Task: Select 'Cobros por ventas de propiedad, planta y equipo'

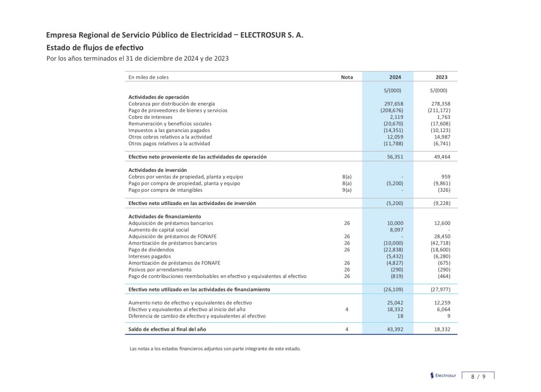Action: (185, 176)
